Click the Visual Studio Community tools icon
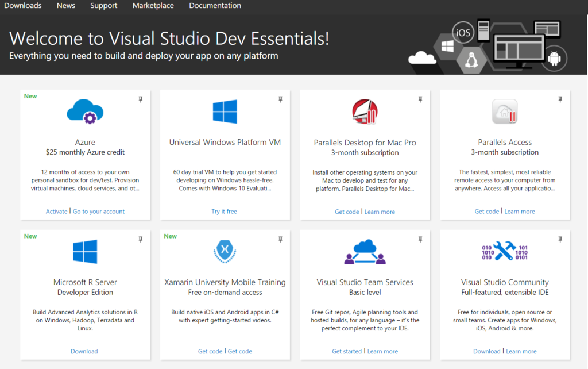588x369 pixels. tap(505, 251)
